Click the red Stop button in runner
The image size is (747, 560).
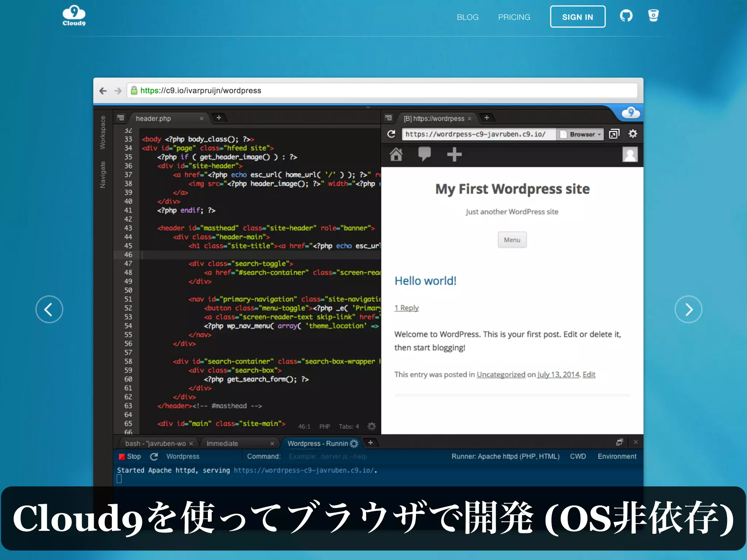(129, 456)
